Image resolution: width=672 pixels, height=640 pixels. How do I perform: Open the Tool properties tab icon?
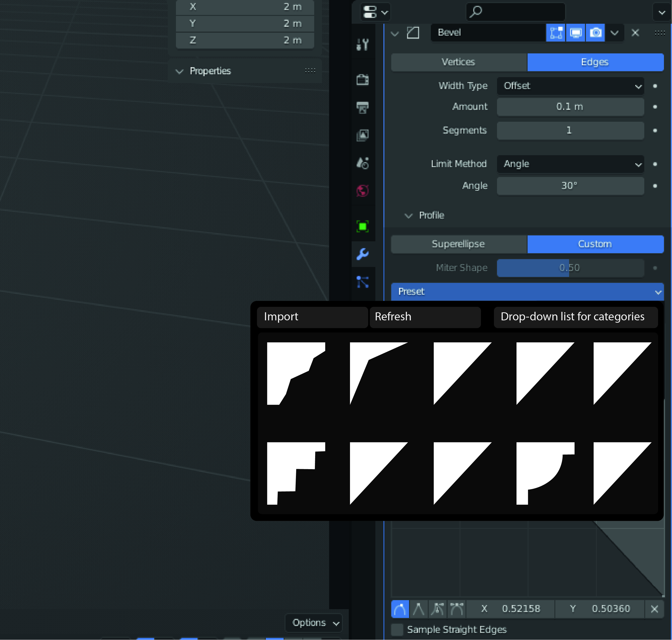pyautogui.click(x=362, y=44)
